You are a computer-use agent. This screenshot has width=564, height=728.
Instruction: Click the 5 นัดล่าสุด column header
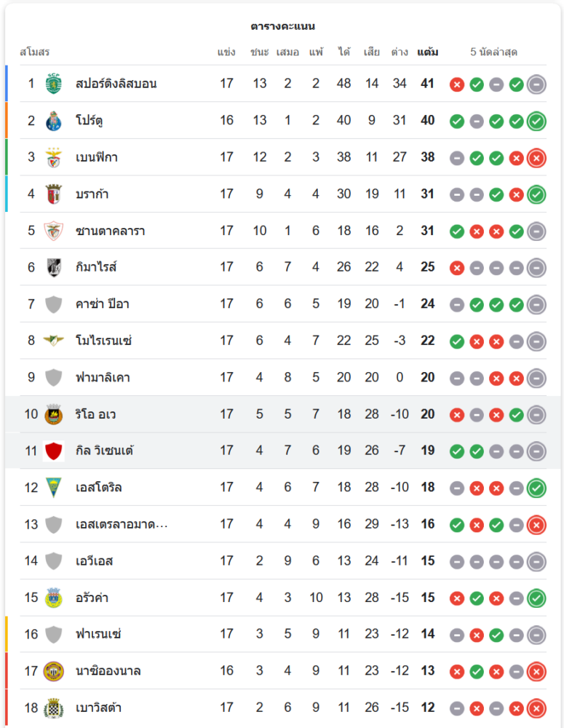[493, 52]
